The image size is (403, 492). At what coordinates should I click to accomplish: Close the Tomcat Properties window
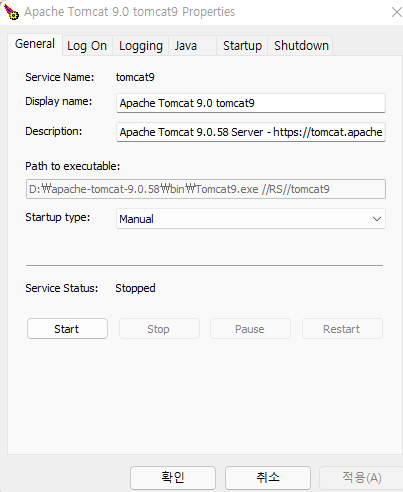point(396,12)
